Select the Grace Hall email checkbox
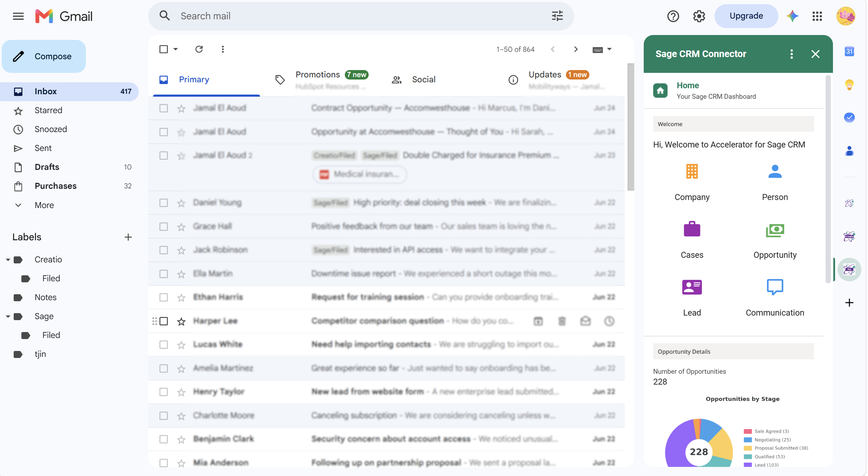The height and width of the screenshot is (476, 868). click(x=163, y=227)
